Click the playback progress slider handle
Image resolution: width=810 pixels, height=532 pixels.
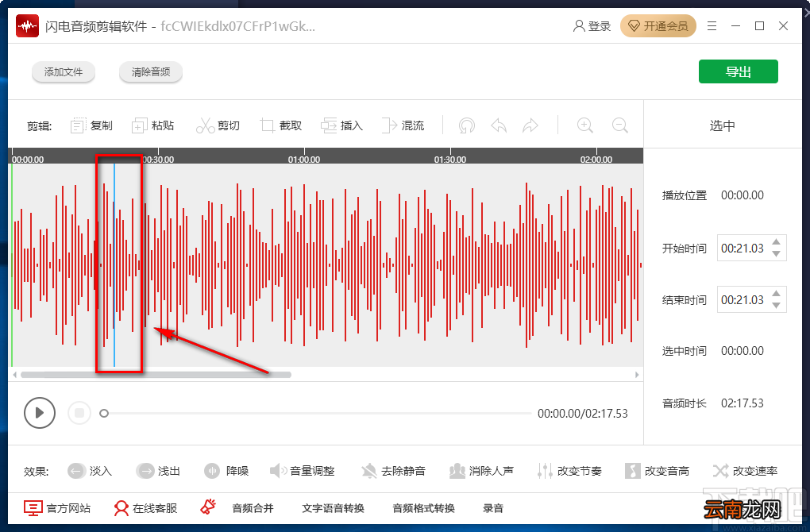(104, 413)
